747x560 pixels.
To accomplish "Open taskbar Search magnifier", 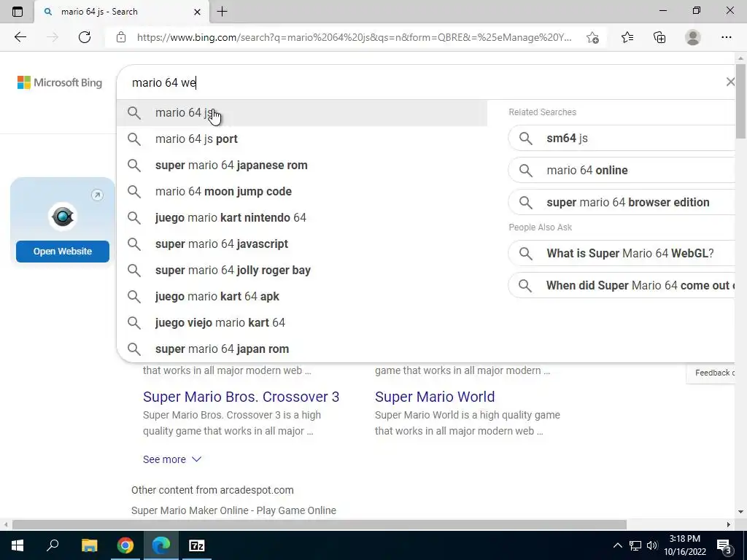I will [x=53, y=545].
